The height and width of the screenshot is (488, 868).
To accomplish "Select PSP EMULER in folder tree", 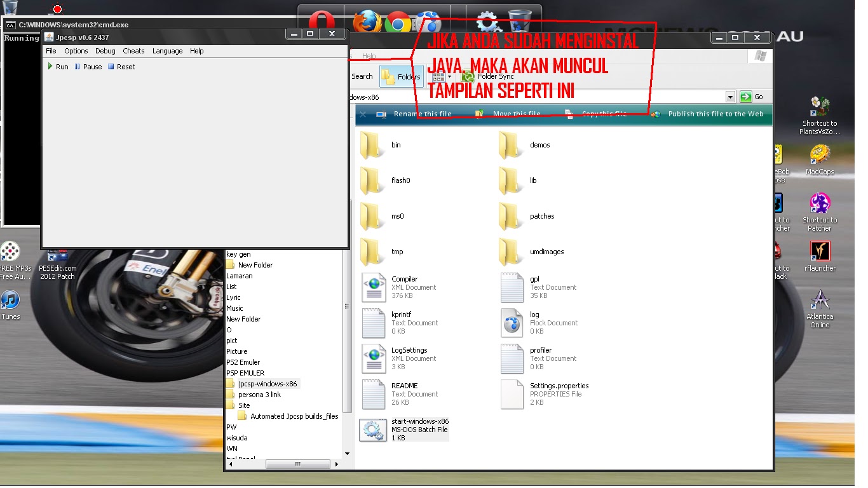I will tap(245, 373).
